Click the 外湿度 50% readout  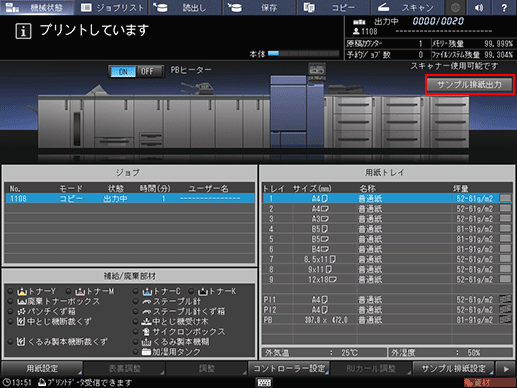pyautogui.click(x=451, y=353)
